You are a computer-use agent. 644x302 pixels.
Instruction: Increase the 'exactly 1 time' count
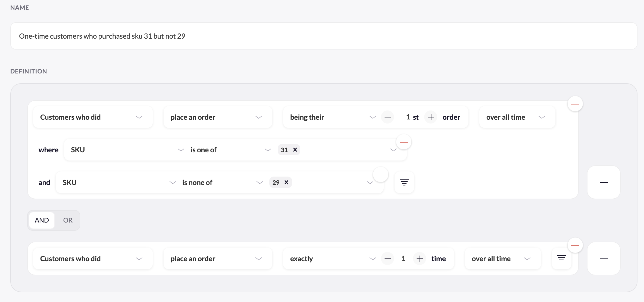pyautogui.click(x=420, y=259)
